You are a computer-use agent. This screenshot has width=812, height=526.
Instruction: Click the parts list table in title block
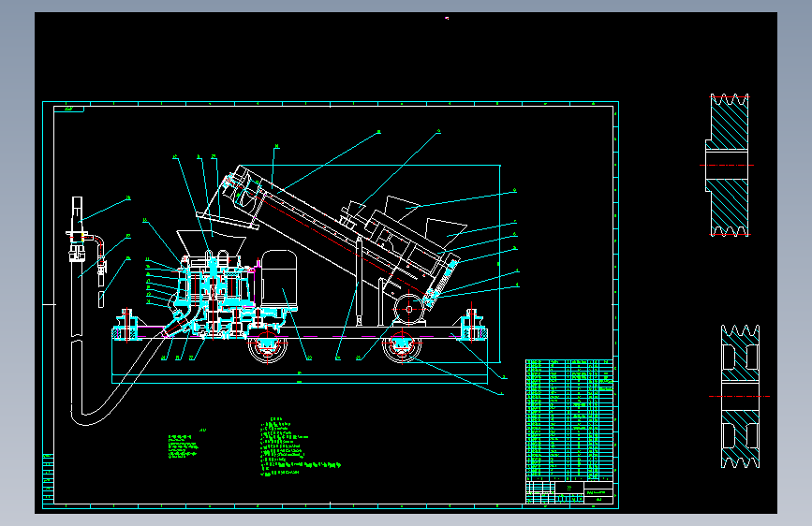[569, 418]
